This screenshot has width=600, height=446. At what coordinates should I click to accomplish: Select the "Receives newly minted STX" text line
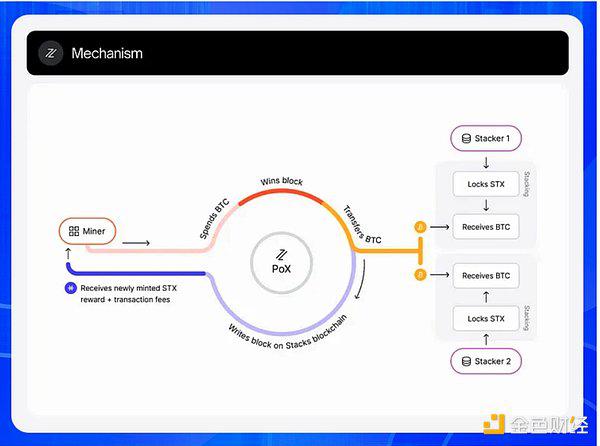click(129, 288)
